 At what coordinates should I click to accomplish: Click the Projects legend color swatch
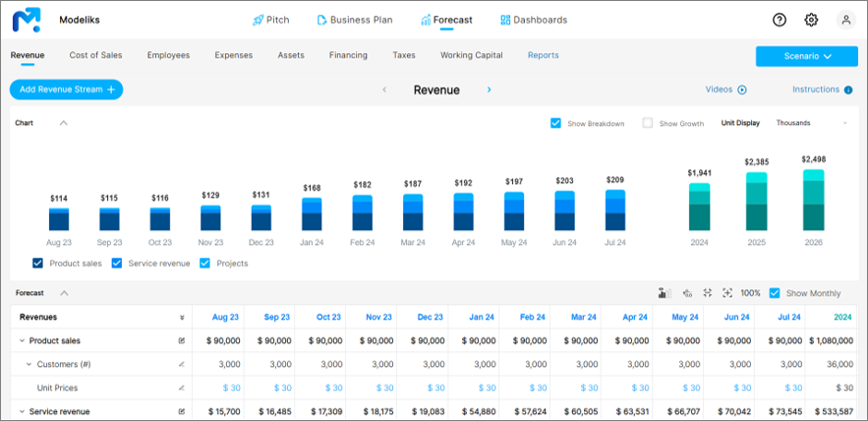205,263
